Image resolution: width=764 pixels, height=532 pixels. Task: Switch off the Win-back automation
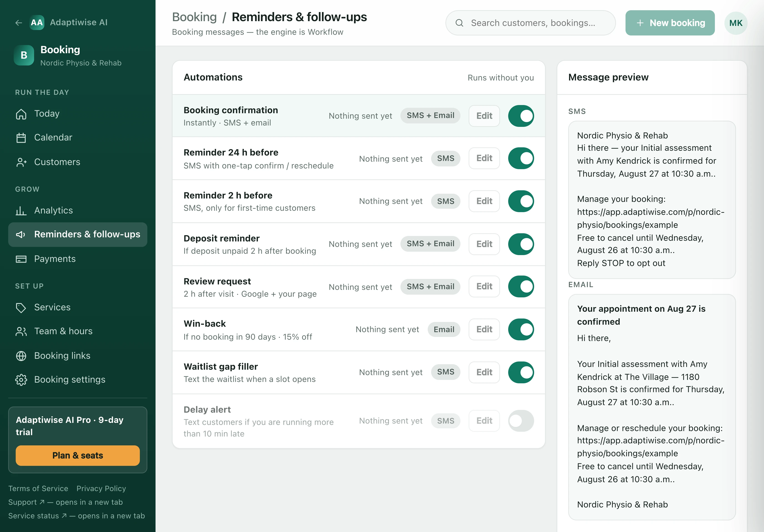(x=521, y=329)
